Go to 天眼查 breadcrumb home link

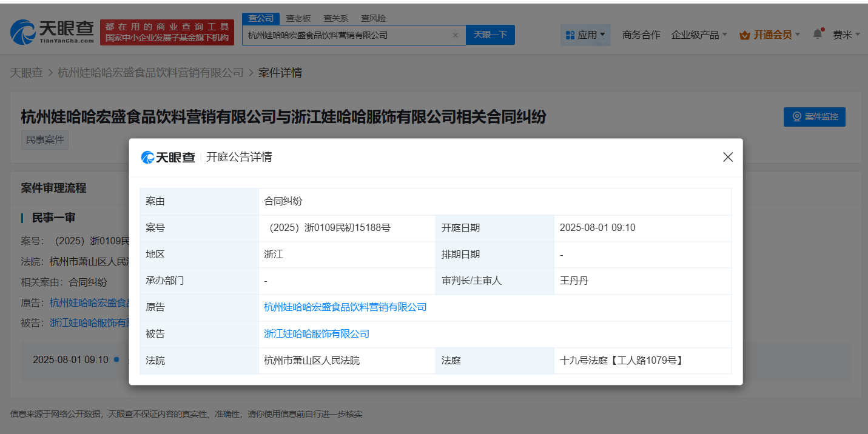click(x=26, y=73)
